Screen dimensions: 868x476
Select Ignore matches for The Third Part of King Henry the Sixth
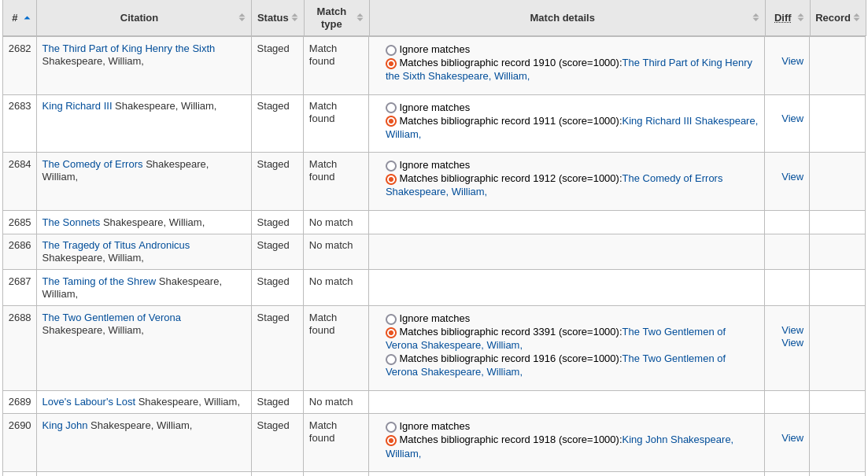pos(391,50)
